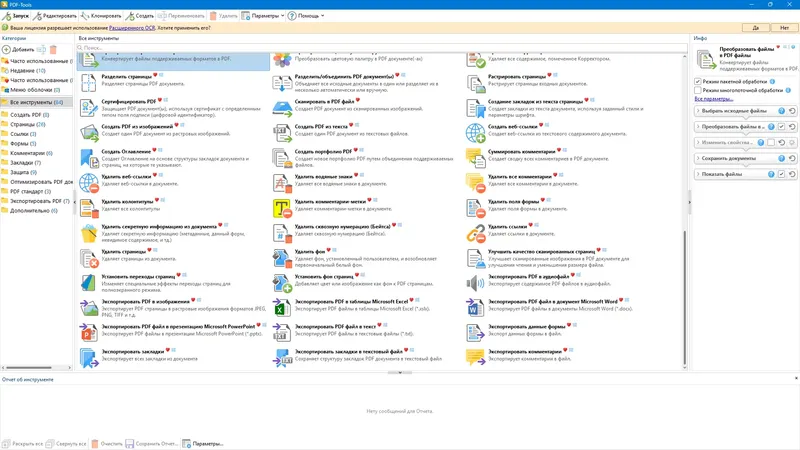This screenshot has width=800, height=450.
Task: Toggle favorite heart for Удалить фон
Action: (329, 251)
